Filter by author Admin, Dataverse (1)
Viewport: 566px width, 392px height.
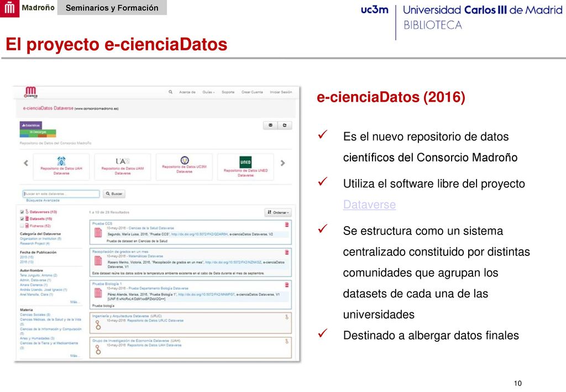click(x=35, y=280)
